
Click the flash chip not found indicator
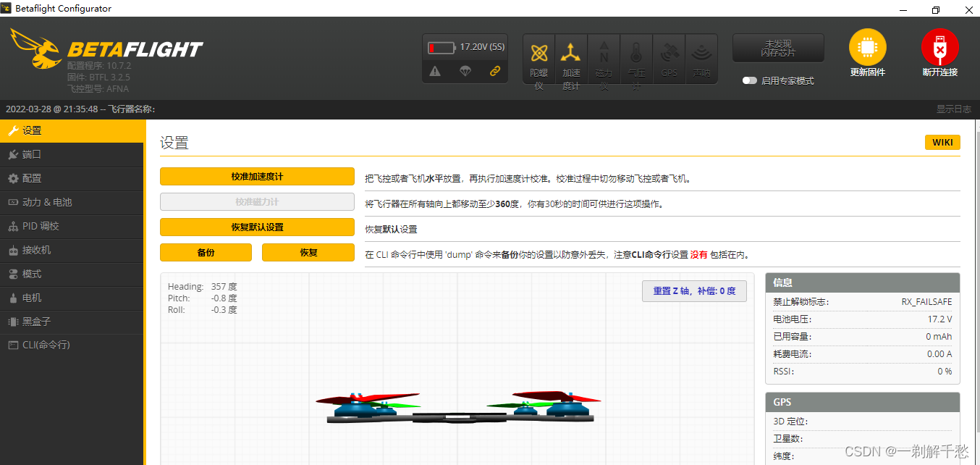click(778, 48)
